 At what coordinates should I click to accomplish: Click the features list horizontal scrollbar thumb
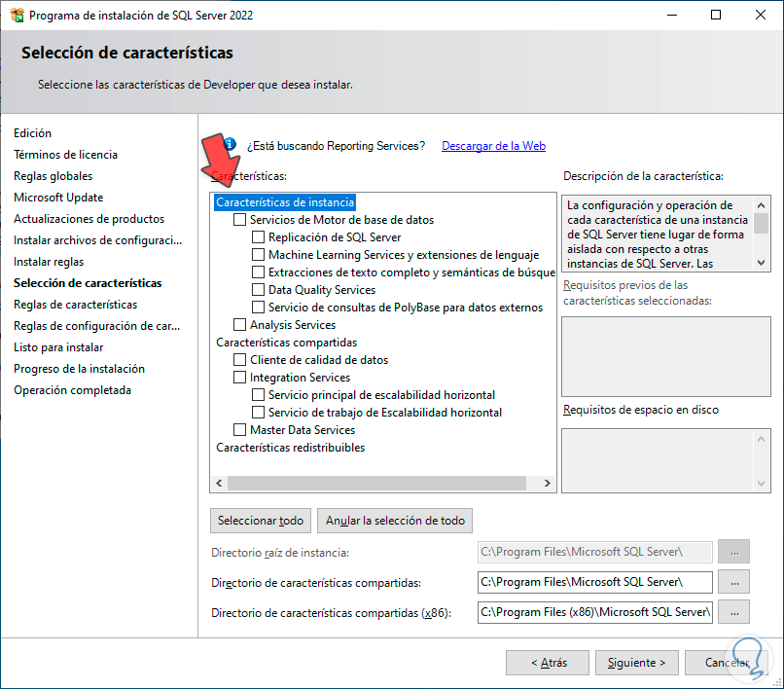pyautogui.click(x=376, y=483)
